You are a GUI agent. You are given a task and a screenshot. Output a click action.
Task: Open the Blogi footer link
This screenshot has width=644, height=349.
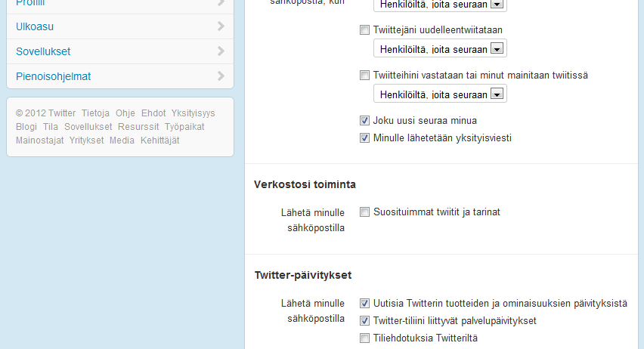click(x=26, y=126)
